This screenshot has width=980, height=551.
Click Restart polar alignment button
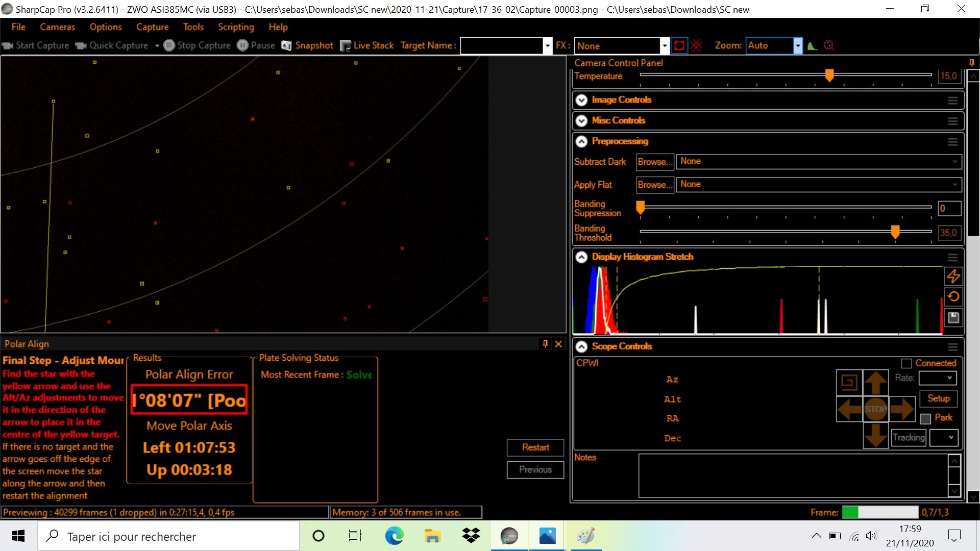[535, 447]
